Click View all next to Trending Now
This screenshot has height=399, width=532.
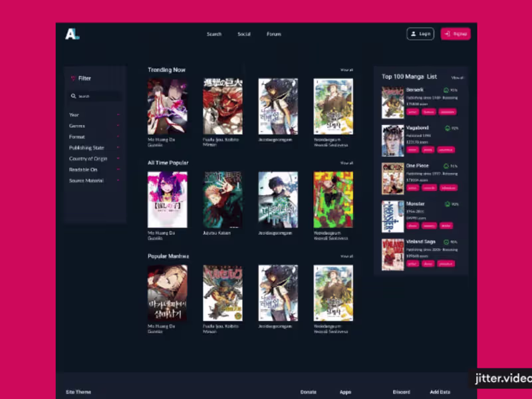pos(346,70)
